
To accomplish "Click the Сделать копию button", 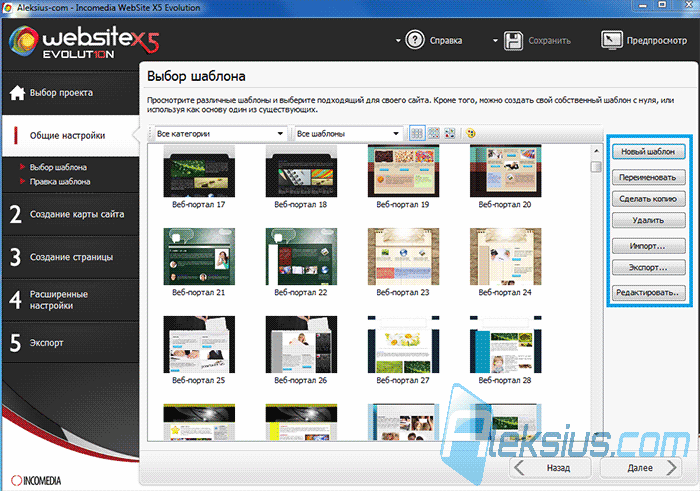I will coord(648,199).
